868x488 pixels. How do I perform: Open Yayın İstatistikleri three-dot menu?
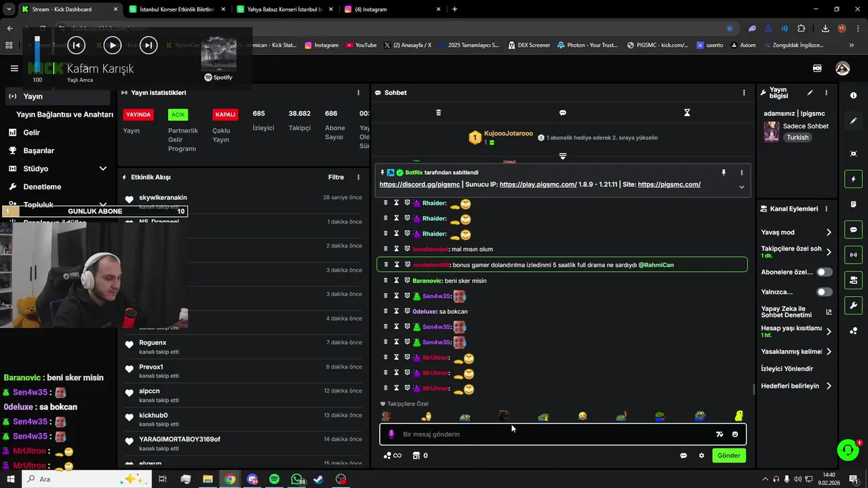click(359, 93)
